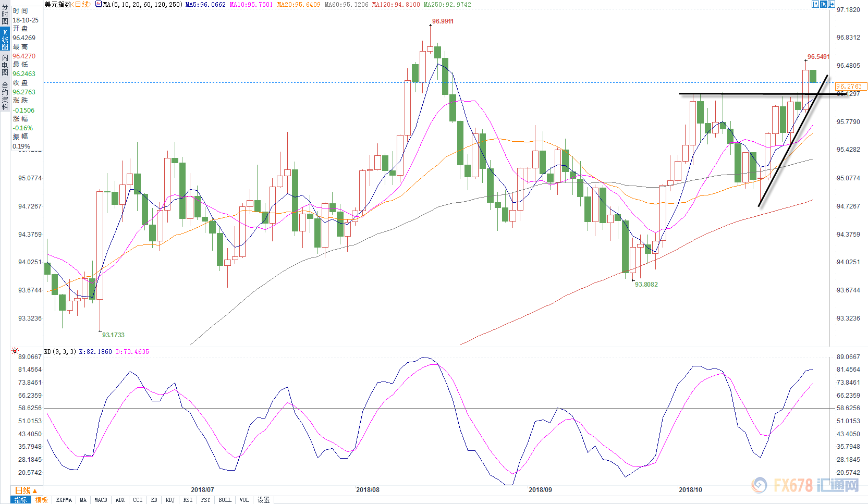This screenshot has width=868, height=504.
Task: Click the 最低 value 96.2463
Action: pos(24,74)
